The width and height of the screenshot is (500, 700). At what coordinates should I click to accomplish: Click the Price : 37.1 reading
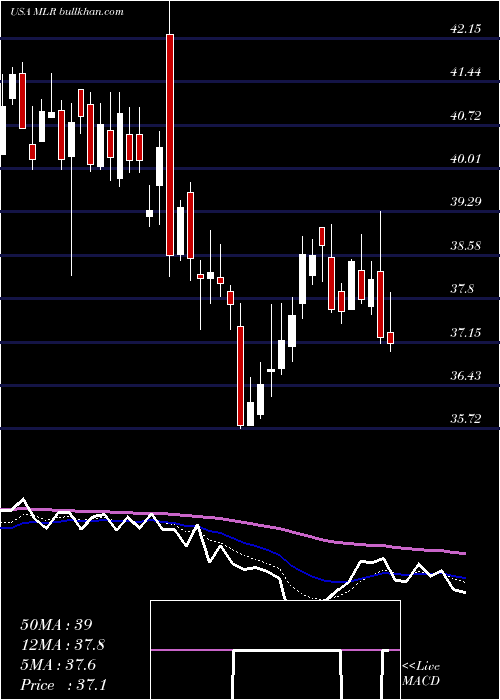[63, 684]
